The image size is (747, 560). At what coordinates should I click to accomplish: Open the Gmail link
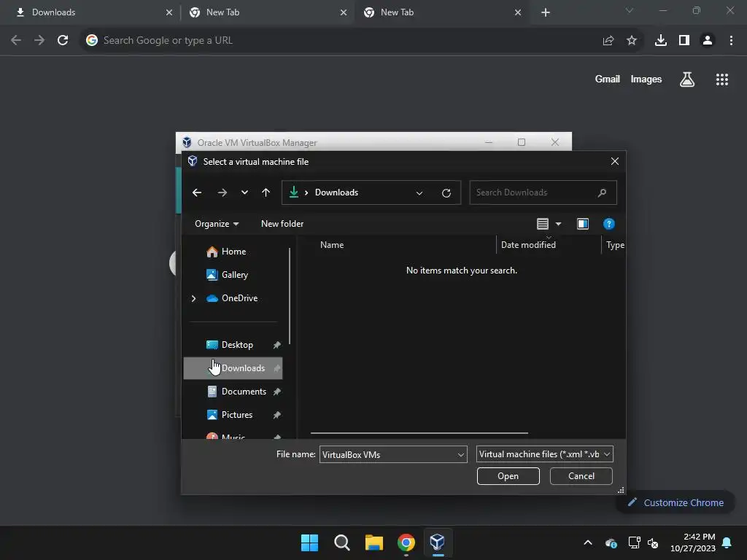tap(608, 79)
